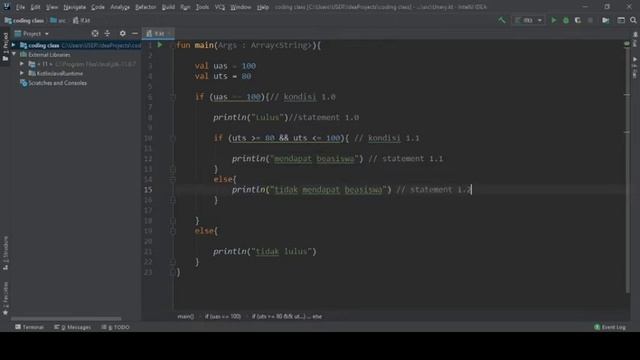This screenshot has height=360, width=640.
Task: Open the Edit menu
Action: [x=36, y=7]
